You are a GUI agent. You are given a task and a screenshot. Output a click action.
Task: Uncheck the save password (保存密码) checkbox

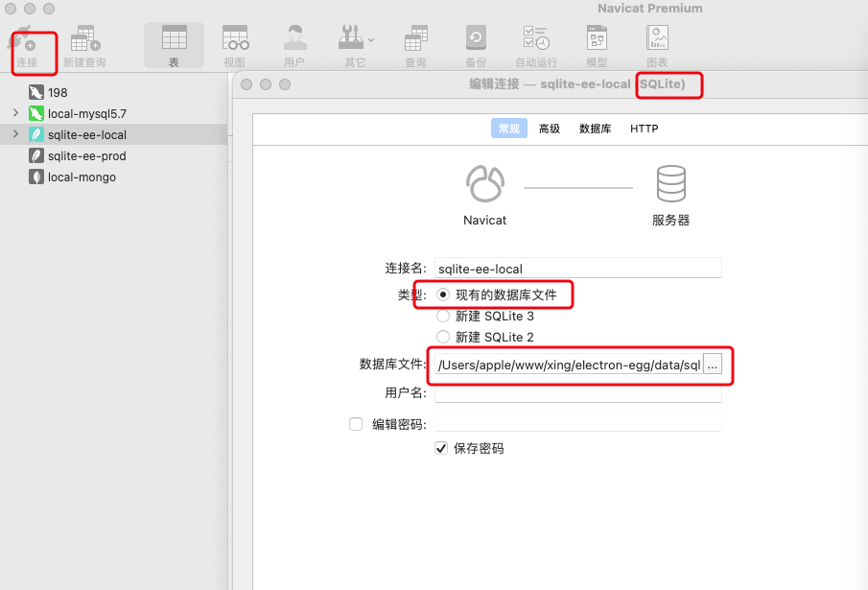(441, 448)
